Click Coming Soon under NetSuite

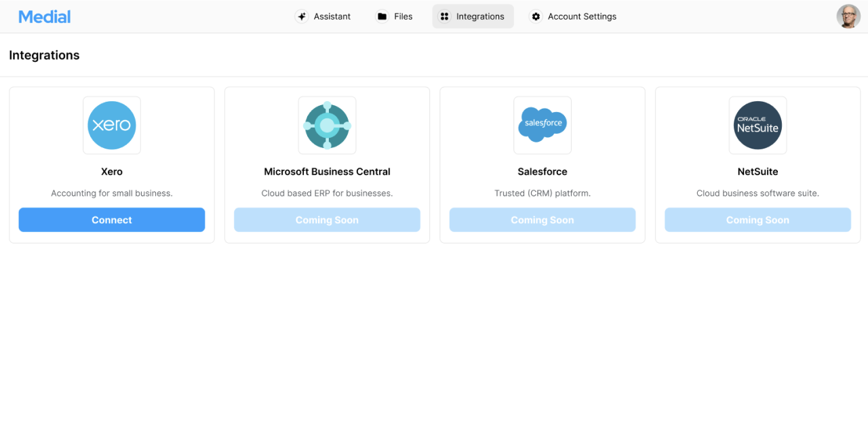(757, 220)
